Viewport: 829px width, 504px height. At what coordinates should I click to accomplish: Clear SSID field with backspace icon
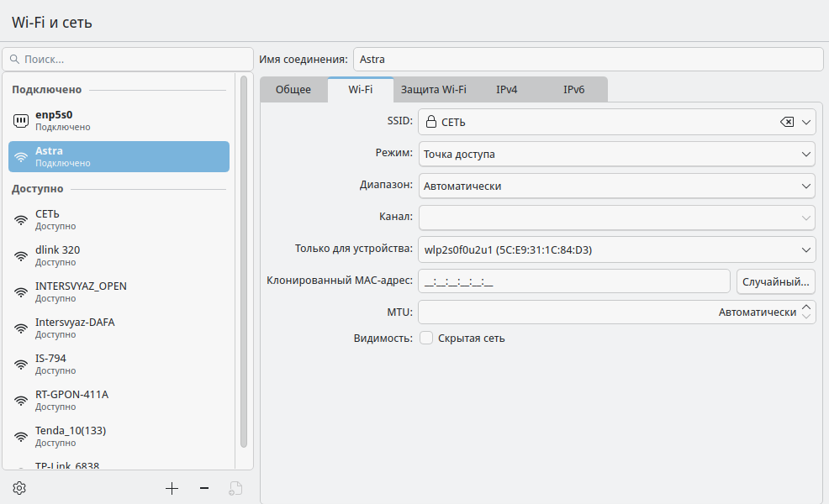pos(787,122)
